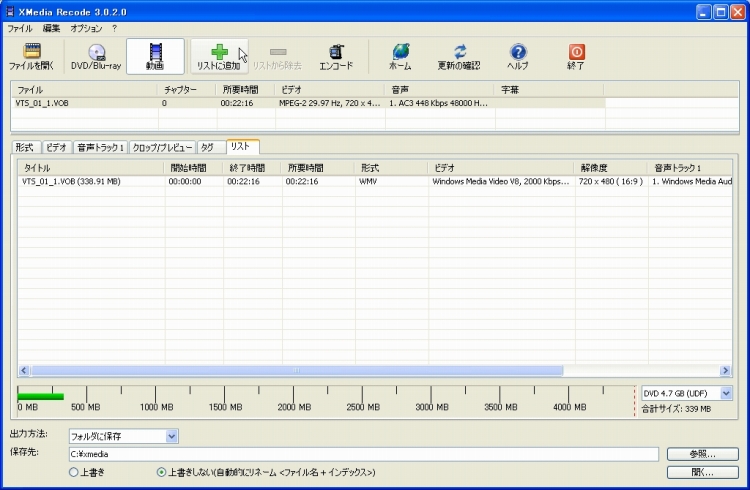Click the リストから除去 (Remove from list) icon

pyautogui.click(x=277, y=56)
